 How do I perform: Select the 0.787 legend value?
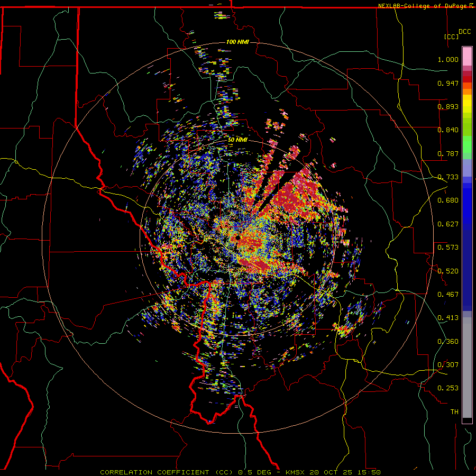(x=448, y=153)
